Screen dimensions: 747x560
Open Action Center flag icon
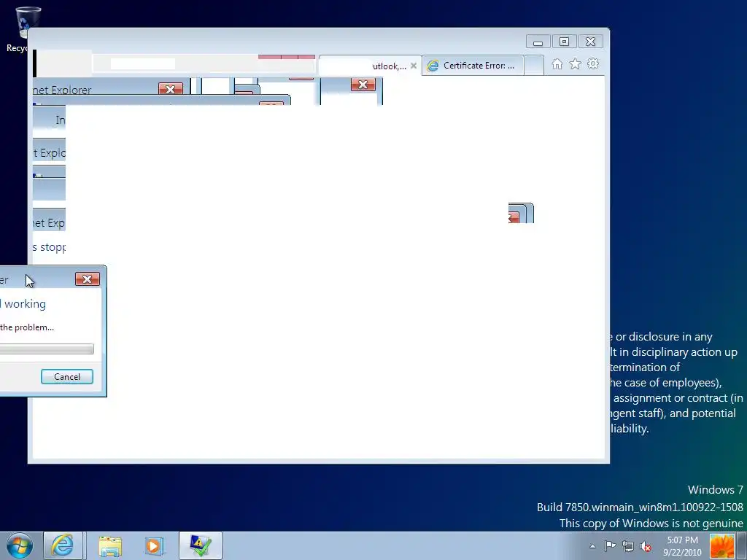610,546
